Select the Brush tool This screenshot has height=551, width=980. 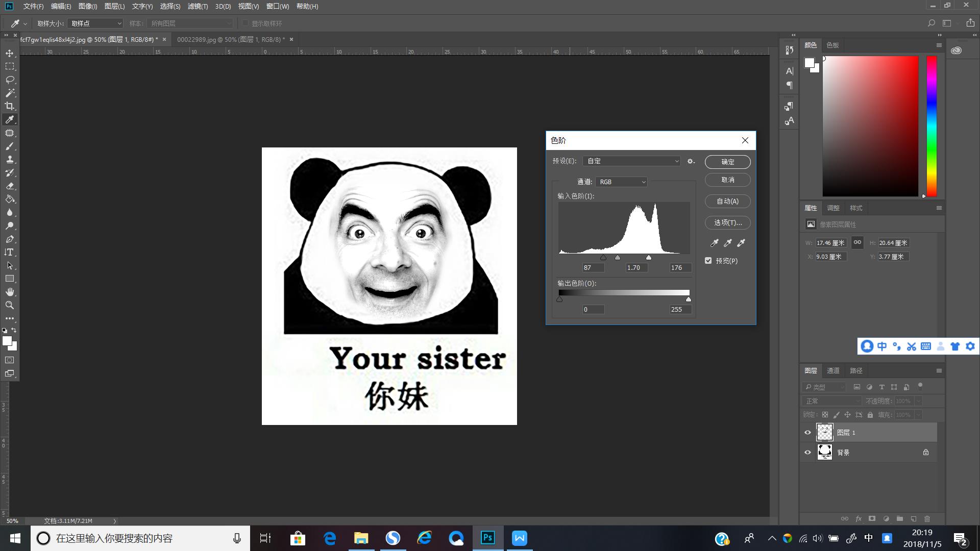click(10, 146)
